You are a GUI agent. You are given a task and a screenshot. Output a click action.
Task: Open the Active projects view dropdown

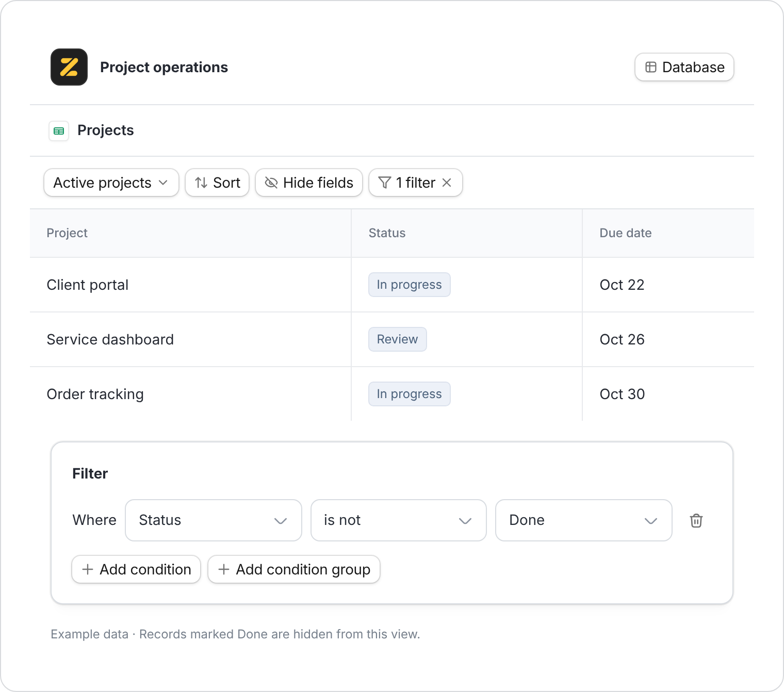(x=111, y=183)
